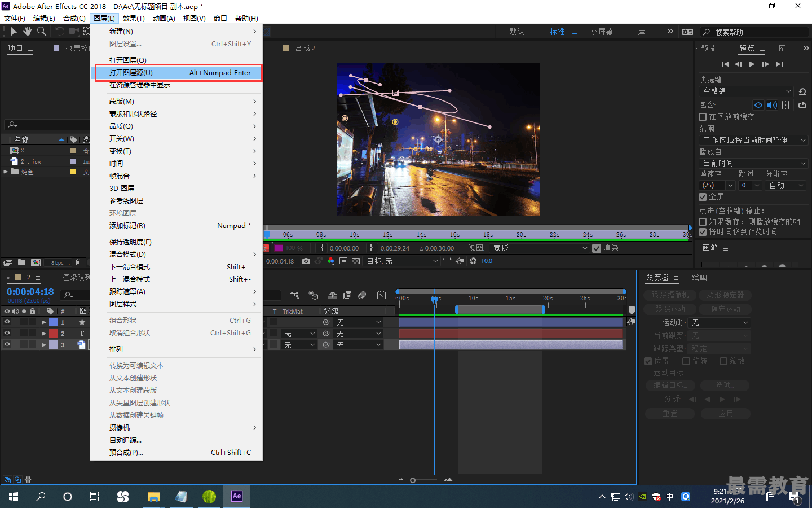Image resolution: width=812 pixels, height=508 pixels.
Task: Choose 3D 图层 from the Layer menu
Action: click(x=176, y=189)
